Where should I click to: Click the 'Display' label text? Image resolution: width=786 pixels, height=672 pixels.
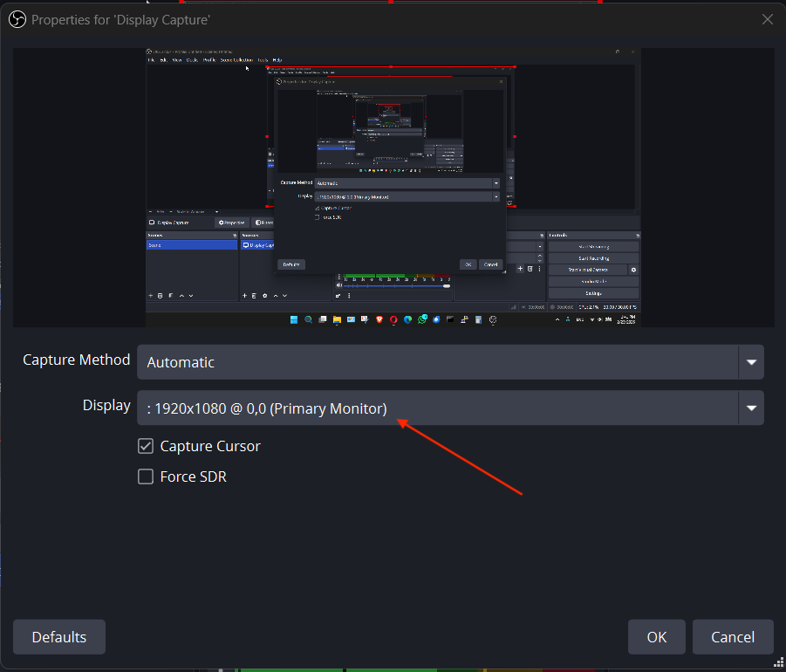pyautogui.click(x=106, y=405)
